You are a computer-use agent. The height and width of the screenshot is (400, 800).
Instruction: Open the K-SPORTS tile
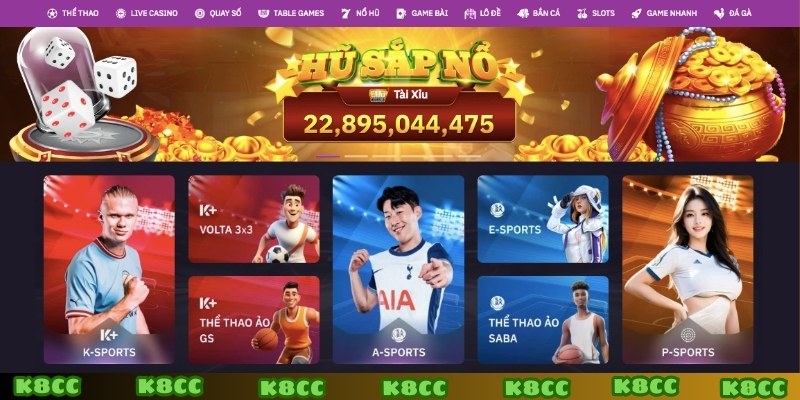coord(109,269)
